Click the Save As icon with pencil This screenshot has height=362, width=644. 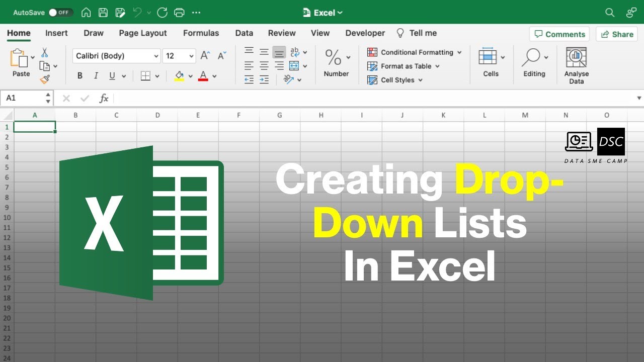point(120,13)
